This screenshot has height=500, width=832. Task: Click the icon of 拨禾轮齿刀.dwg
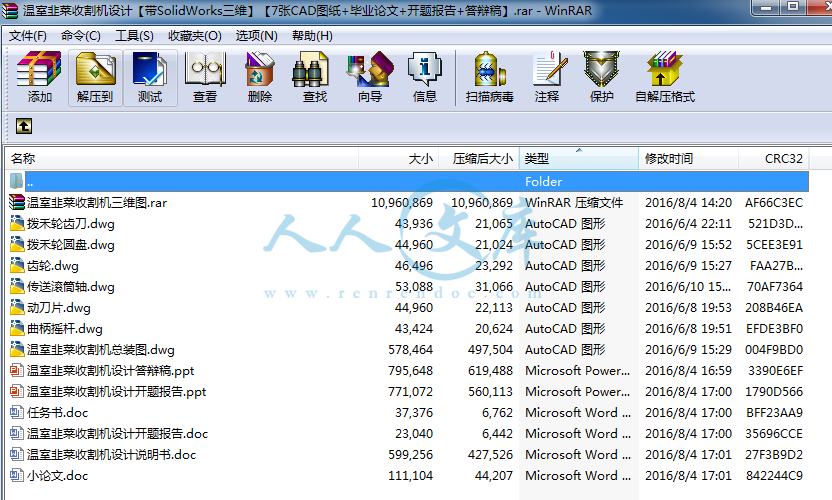16,223
